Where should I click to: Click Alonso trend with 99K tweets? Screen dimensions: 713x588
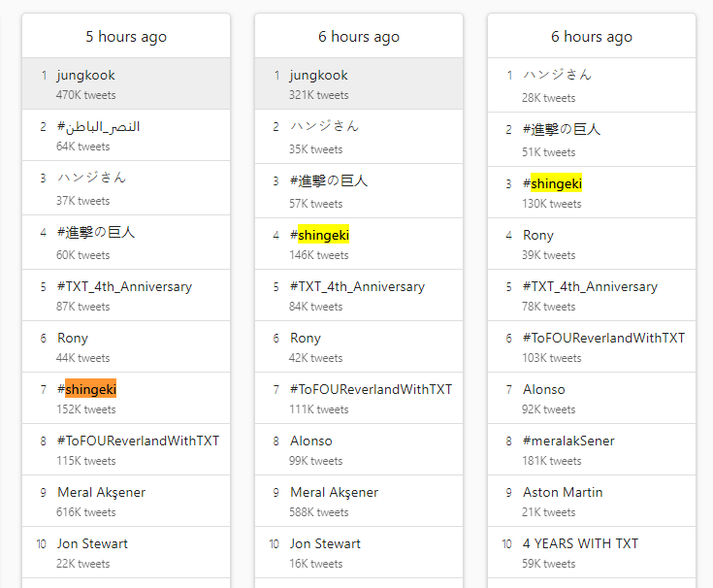tap(359, 450)
